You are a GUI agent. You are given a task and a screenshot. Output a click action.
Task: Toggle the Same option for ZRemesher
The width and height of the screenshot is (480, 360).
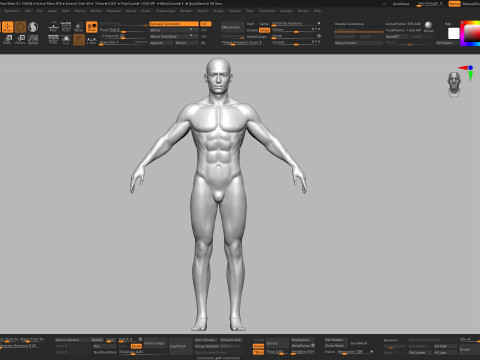pos(264,24)
